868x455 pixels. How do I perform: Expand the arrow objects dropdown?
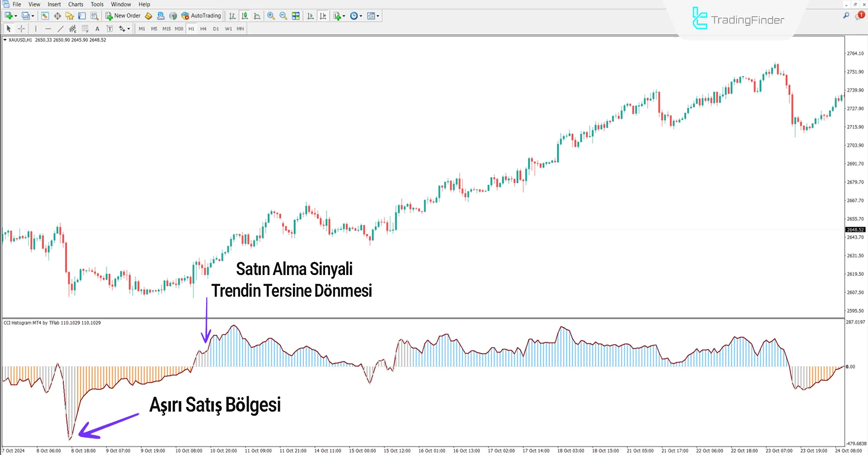coord(128,28)
